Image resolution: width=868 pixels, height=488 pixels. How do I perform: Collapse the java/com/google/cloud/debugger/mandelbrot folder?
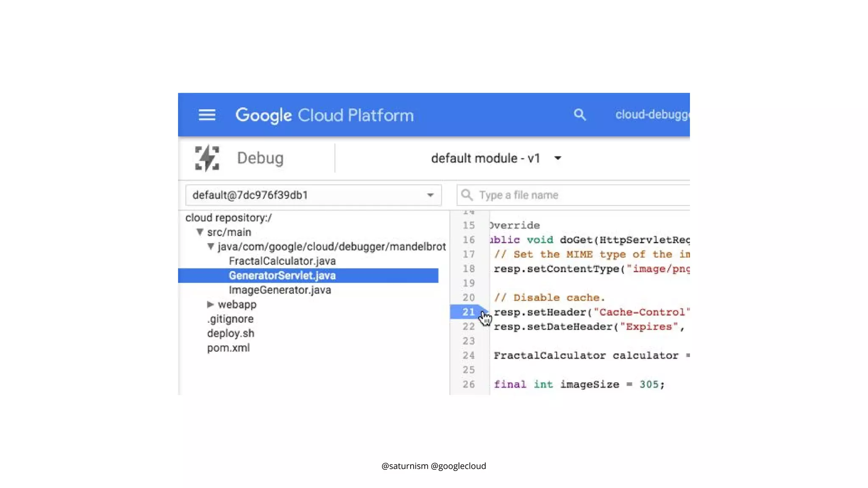click(x=211, y=247)
